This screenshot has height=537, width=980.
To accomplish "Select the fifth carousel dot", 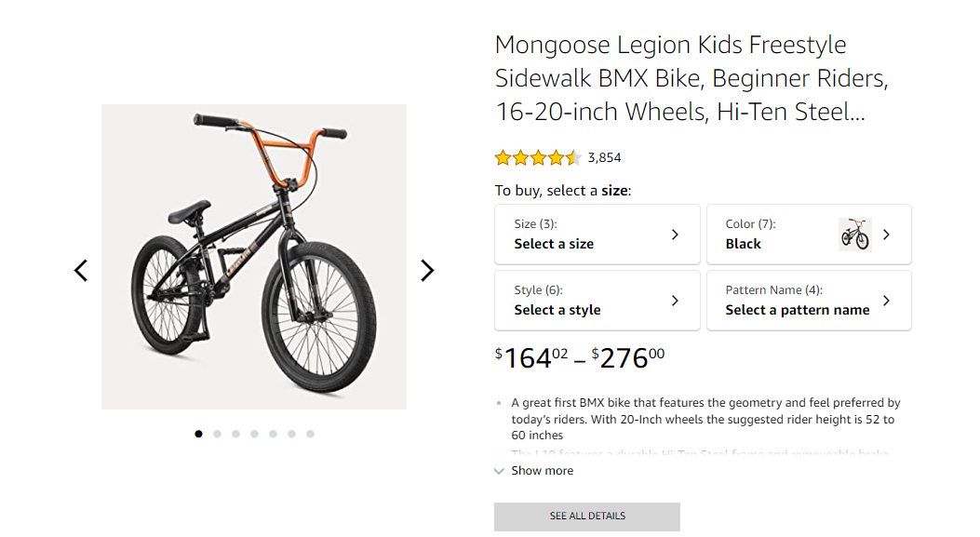I will tap(273, 434).
